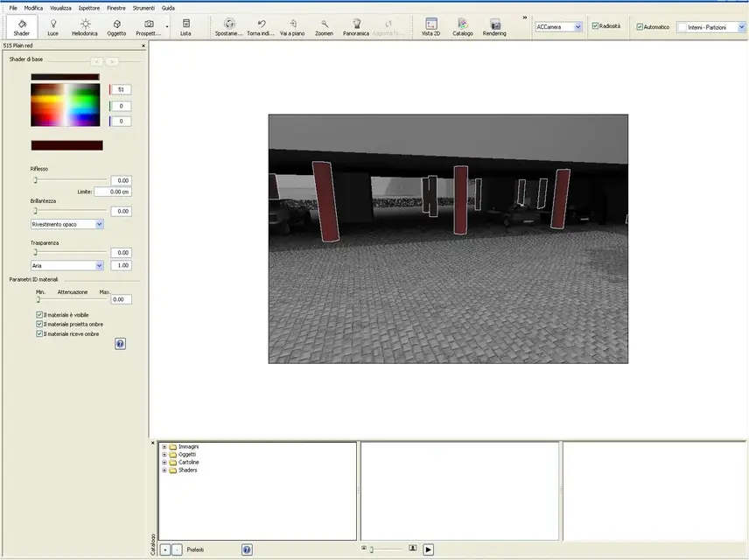
Task: Click the Lista toolbar icon
Action: point(185,27)
